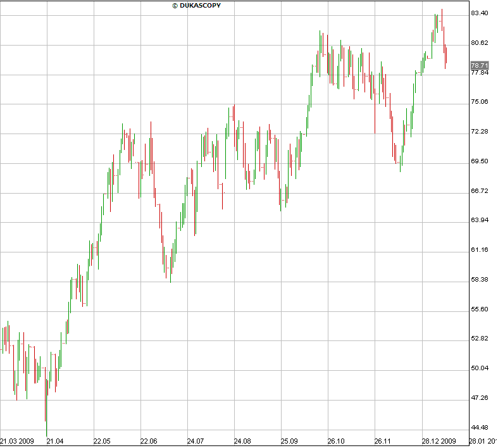Screen dimensions: 498x448
Task: Click the 25.09 date label
Action: point(289,441)
